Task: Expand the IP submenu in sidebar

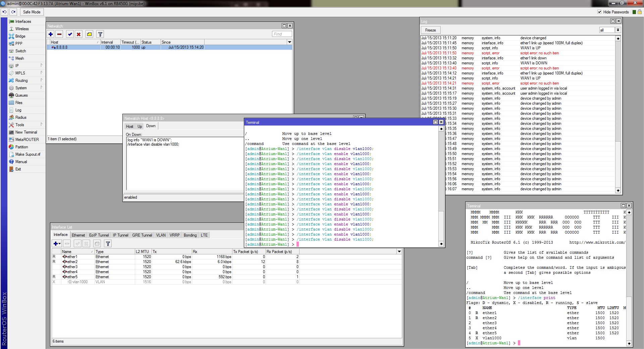Action: tap(16, 65)
